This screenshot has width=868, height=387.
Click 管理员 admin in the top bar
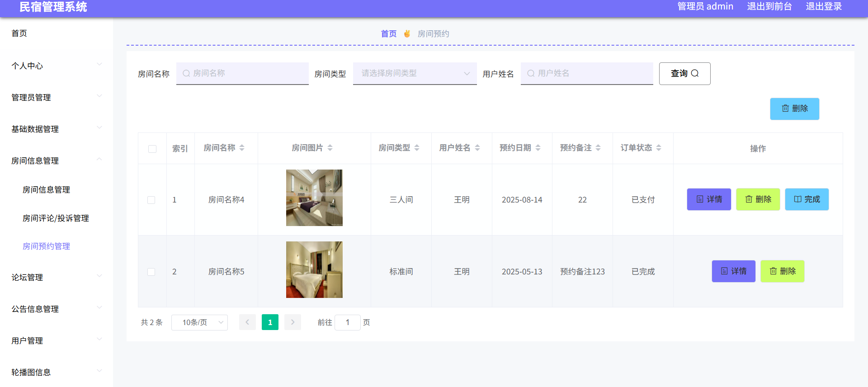point(705,6)
